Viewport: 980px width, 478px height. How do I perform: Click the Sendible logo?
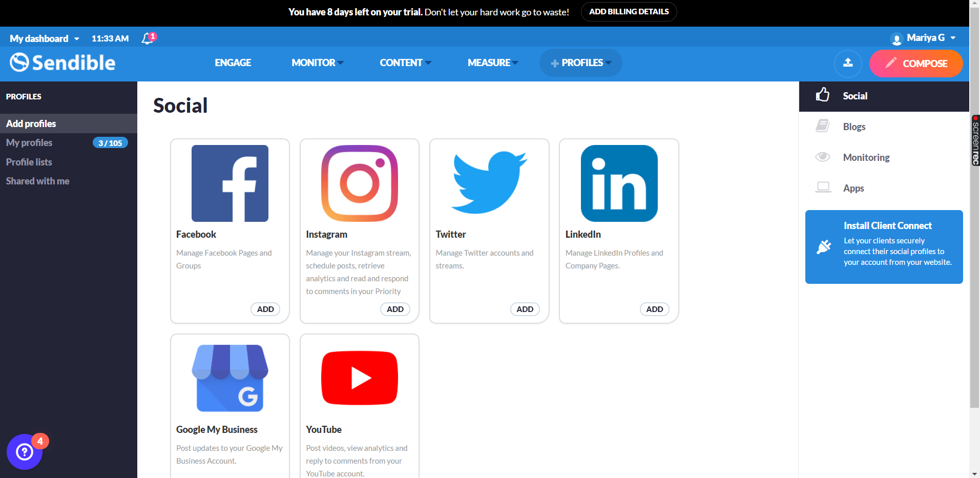tap(62, 63)
